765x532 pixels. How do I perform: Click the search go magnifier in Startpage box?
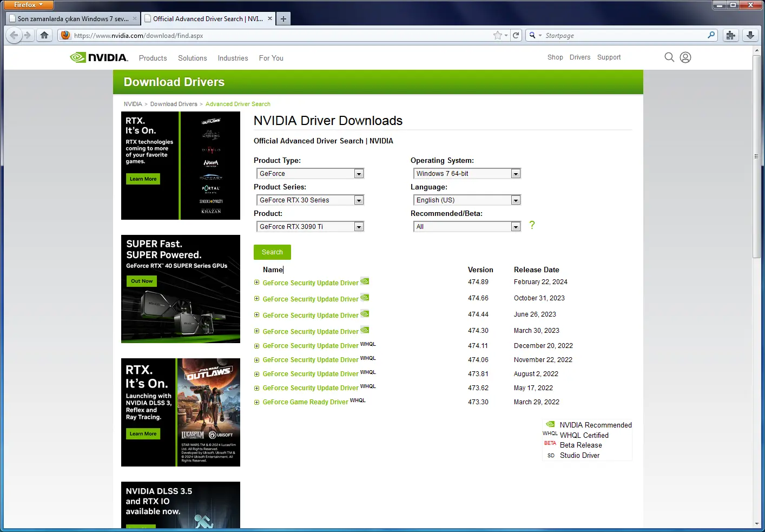[711, 35]
